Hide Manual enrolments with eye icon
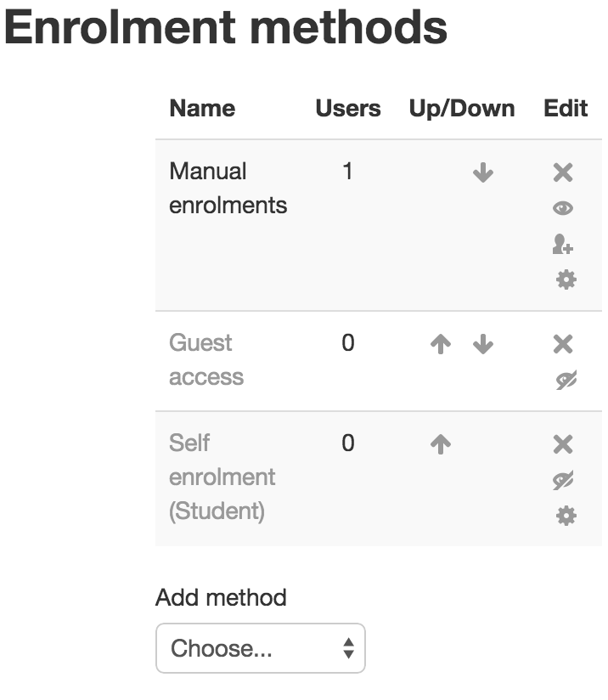The image size is (608, 700). [x=563, y=208]
